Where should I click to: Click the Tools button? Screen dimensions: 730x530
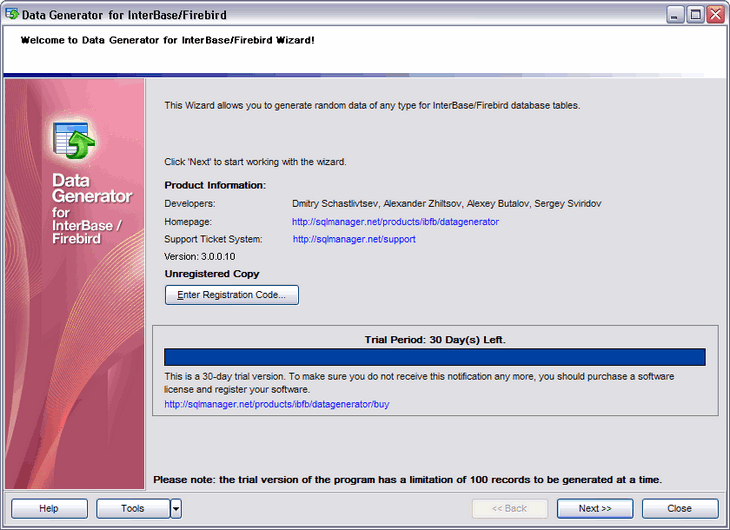[133, 509]
